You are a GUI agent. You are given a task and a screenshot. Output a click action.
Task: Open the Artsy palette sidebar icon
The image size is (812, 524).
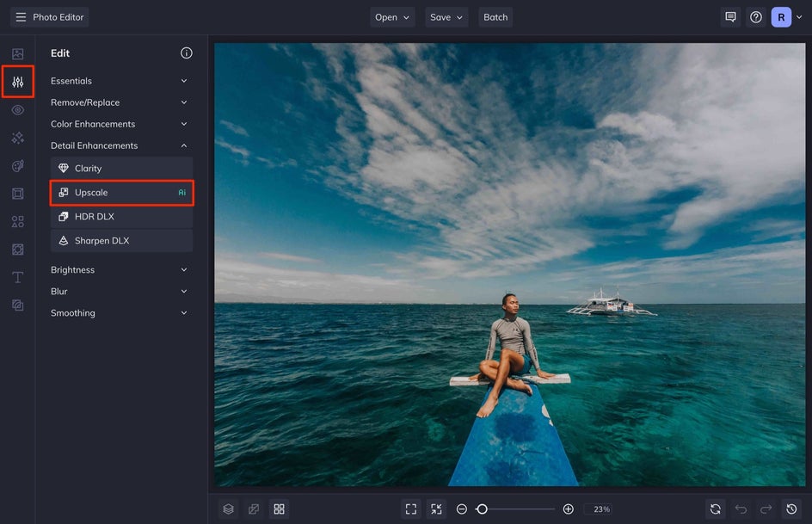pos(17,166)
